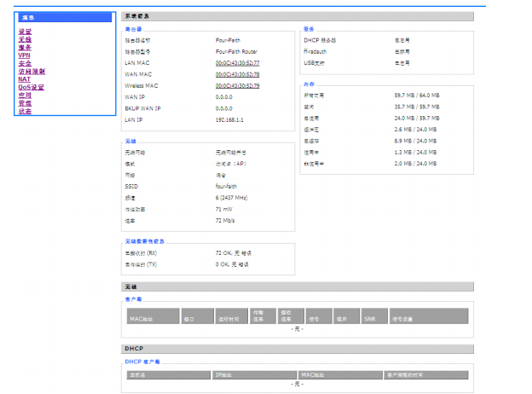Go to the 服务 sidebar link
532x394 pixels.
(25, 48)
